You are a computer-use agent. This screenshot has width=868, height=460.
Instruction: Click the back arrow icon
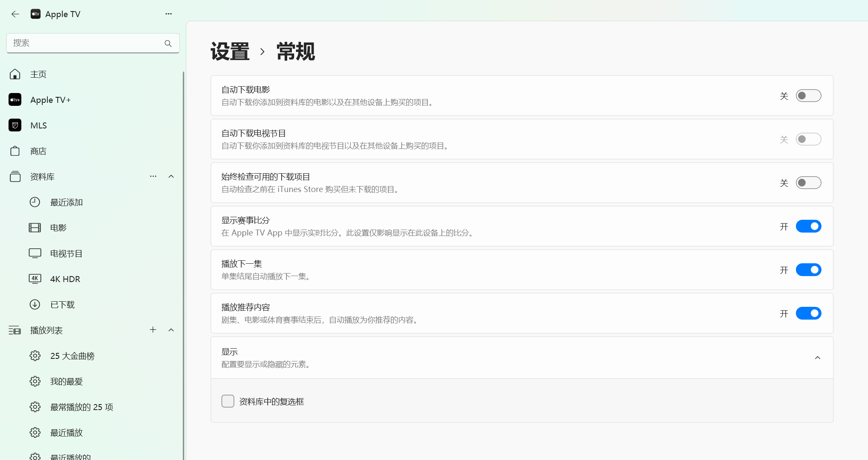point(15,14)
